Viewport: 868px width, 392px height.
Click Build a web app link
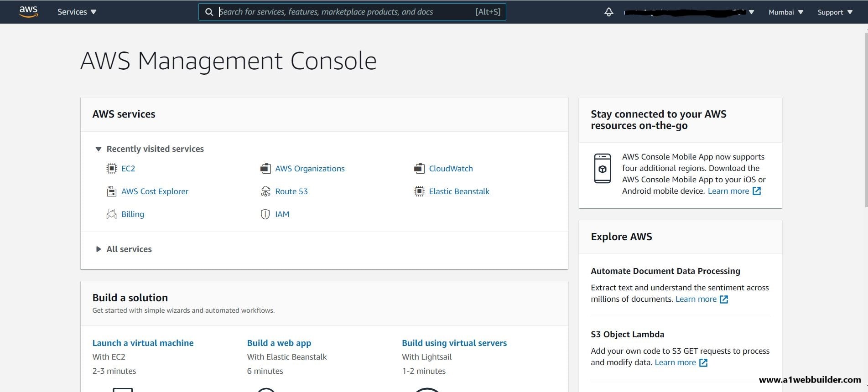click(279, 343)
